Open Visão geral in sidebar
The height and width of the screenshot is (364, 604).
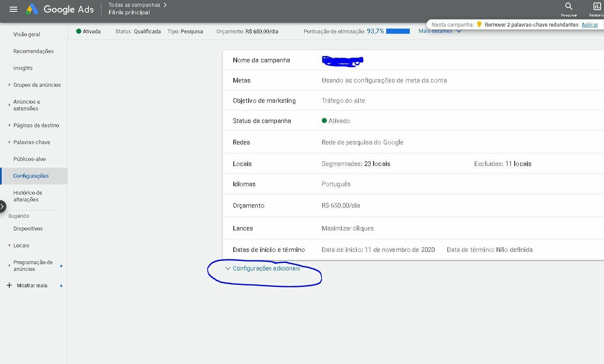(x=27, y=34)
